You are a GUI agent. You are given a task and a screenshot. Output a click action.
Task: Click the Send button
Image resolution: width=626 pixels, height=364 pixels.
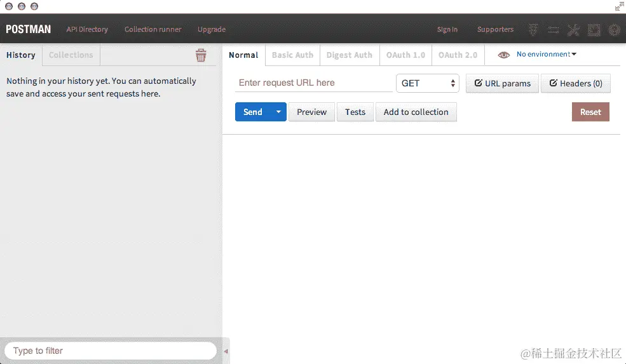[x=253, y=112]
